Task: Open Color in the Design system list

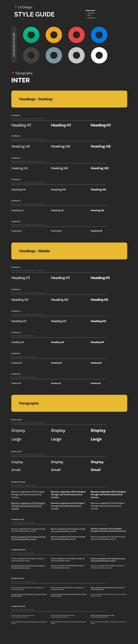Action: 89,16
